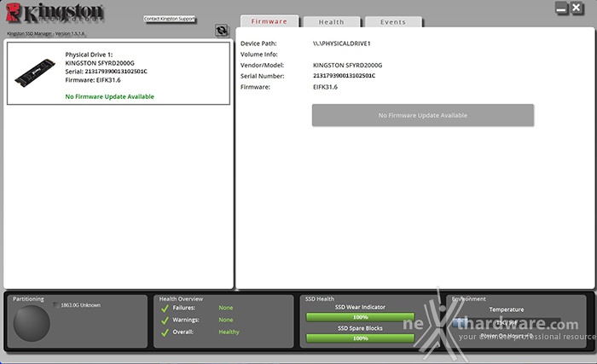Screen dimensions: 597x364
Task: Click the Kingston SSD Manager version text
Action: point(46,33)
